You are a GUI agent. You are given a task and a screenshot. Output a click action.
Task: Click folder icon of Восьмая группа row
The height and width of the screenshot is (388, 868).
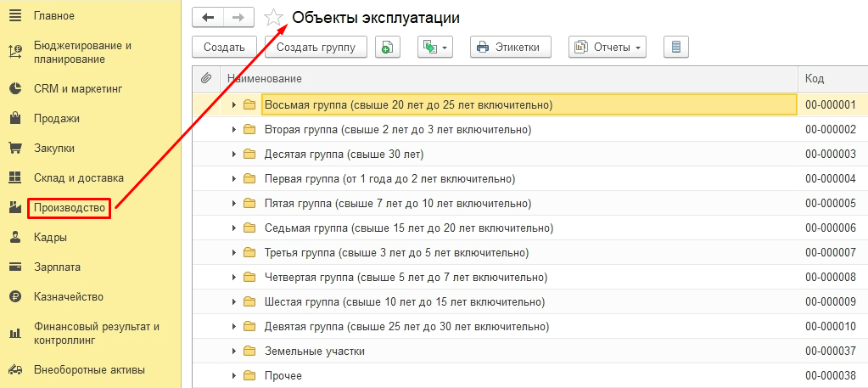249,104
